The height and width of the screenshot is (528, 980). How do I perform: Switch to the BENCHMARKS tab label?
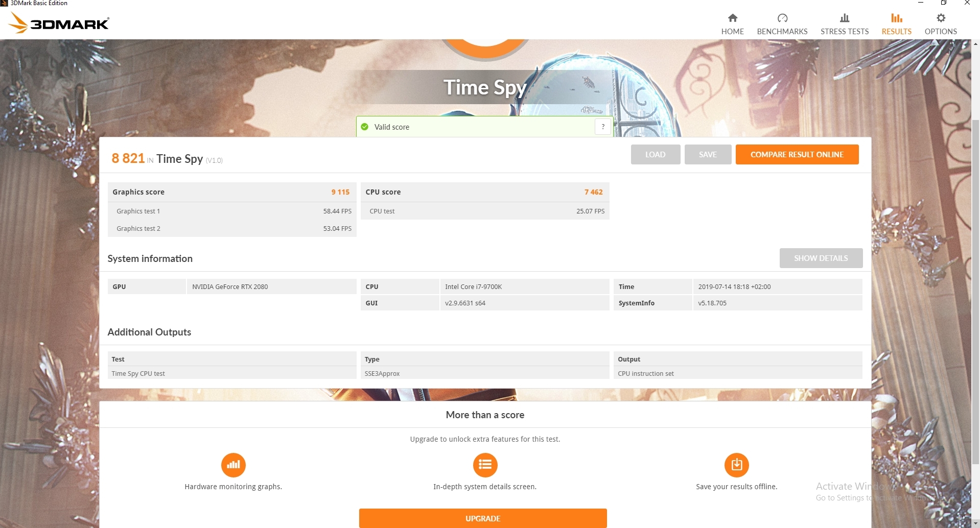click(x=782, y=31)
